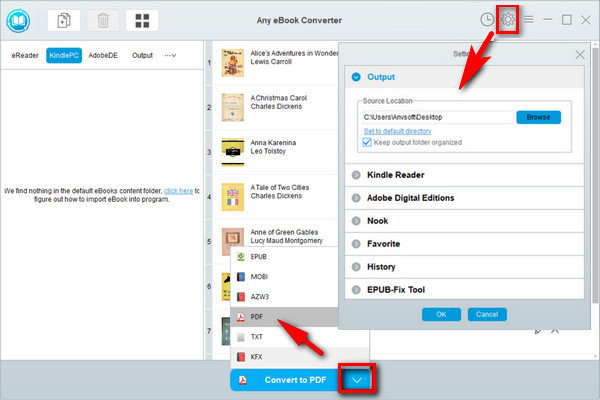Follow the 'click here' import help link
600x400 pixels.
pyautogui.click(x=178, y=191)
